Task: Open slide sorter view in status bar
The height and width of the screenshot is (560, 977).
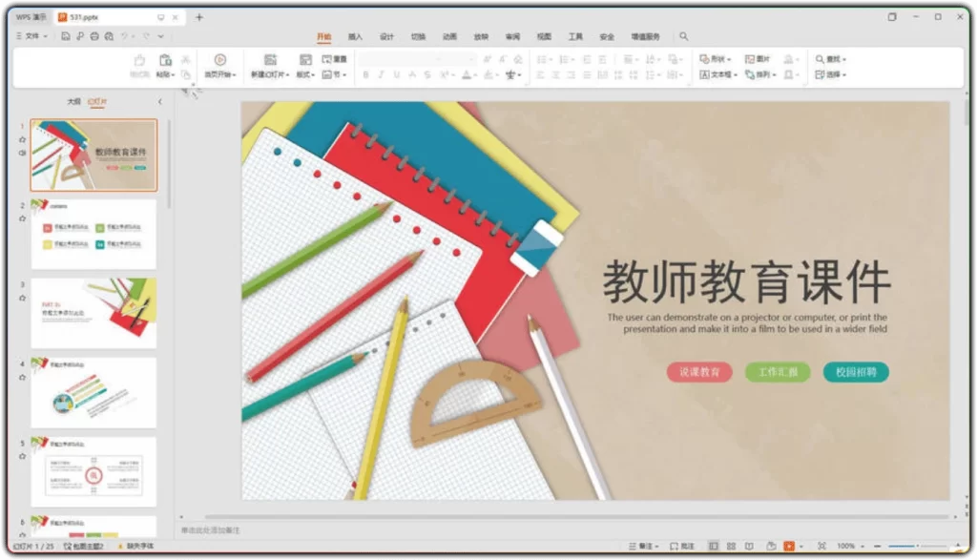Action: coord(731,545)
